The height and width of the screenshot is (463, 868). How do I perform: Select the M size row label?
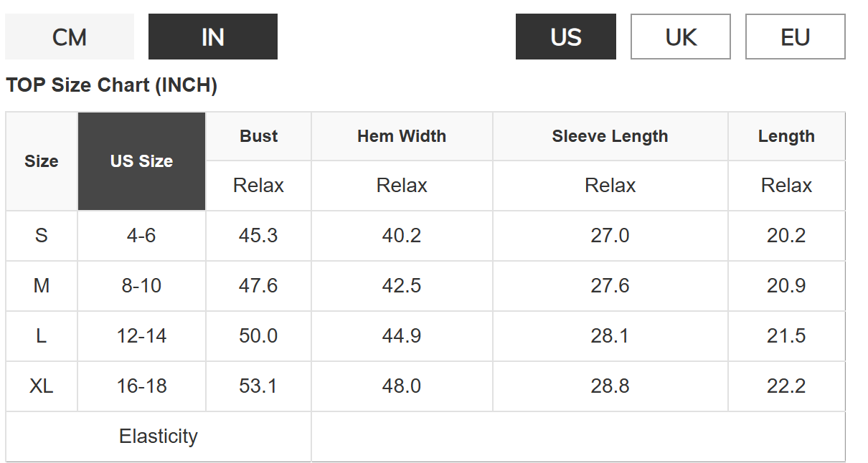[42, 286]
